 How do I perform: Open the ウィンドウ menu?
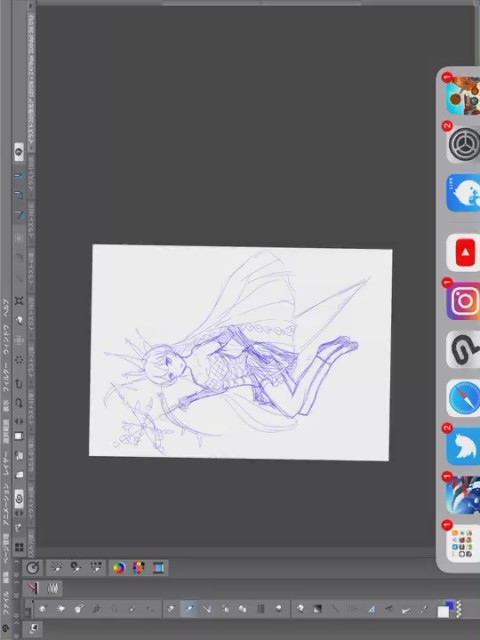click(x=6, y=340)
